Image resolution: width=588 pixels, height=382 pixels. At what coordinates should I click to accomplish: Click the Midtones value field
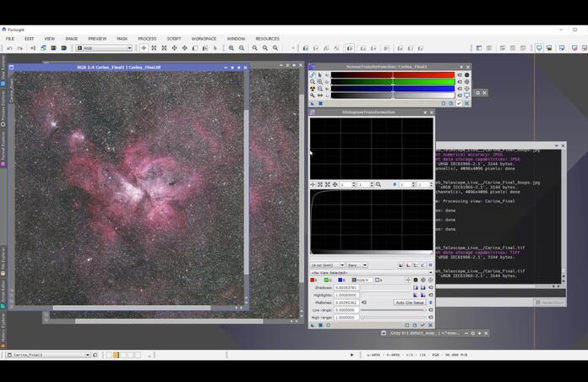point(346,303)
